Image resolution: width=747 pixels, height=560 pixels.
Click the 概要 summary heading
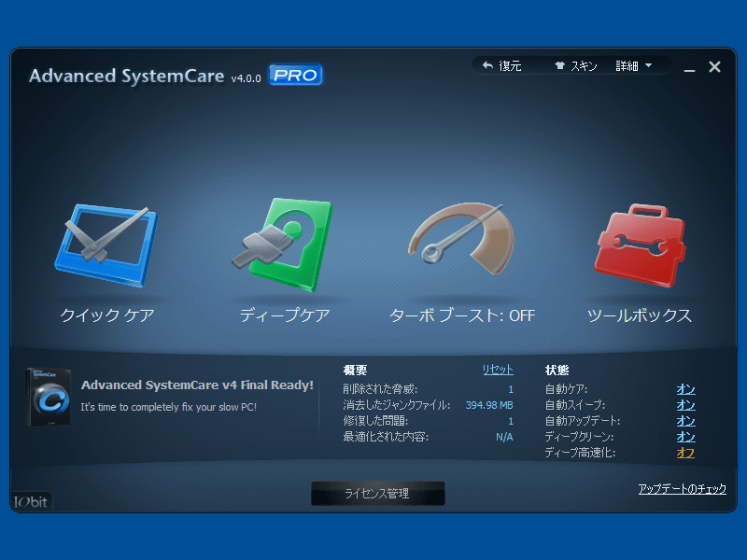tap(356, 370)
